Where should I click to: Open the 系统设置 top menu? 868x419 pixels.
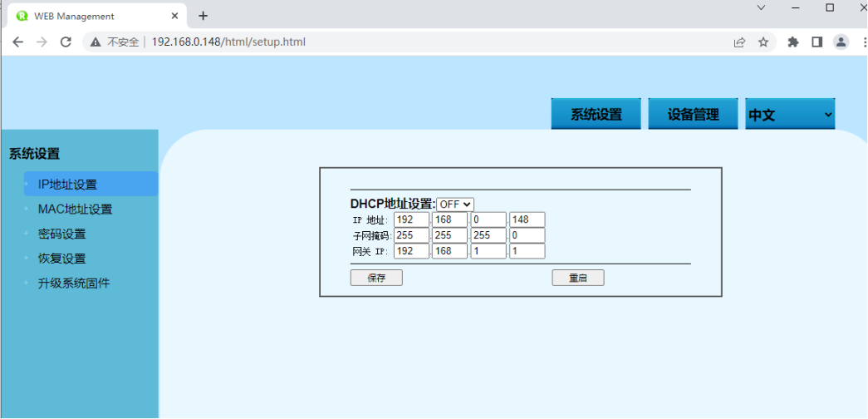(596, 115)
